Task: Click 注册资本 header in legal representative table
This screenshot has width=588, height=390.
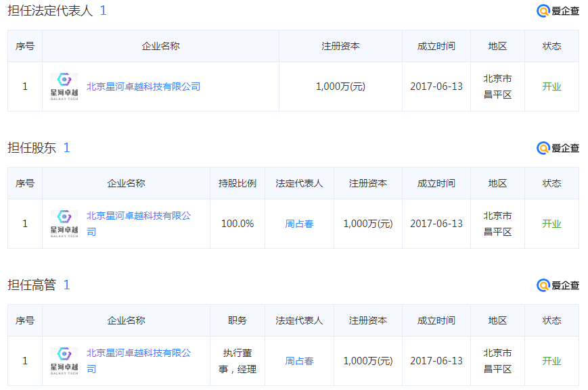Action: (340, 46)
